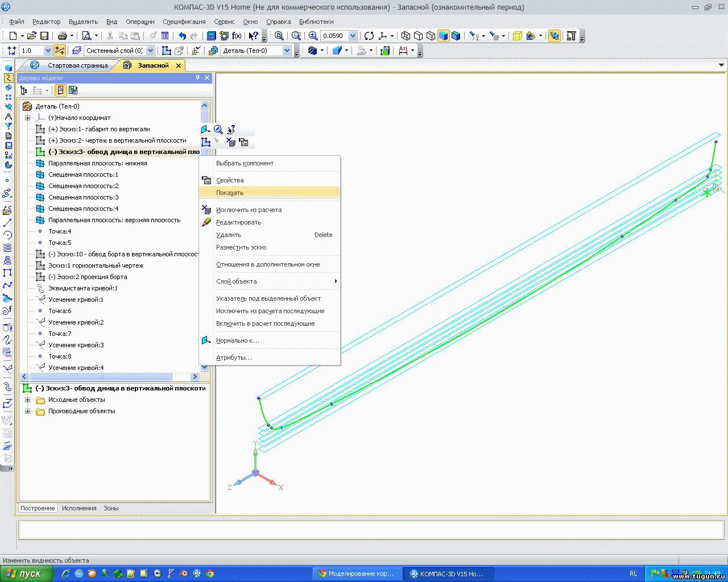Viewport: 728px width, 582px height.
Task: Switch to Моделирование кор... taskbar window
Action: coord(358,573)
